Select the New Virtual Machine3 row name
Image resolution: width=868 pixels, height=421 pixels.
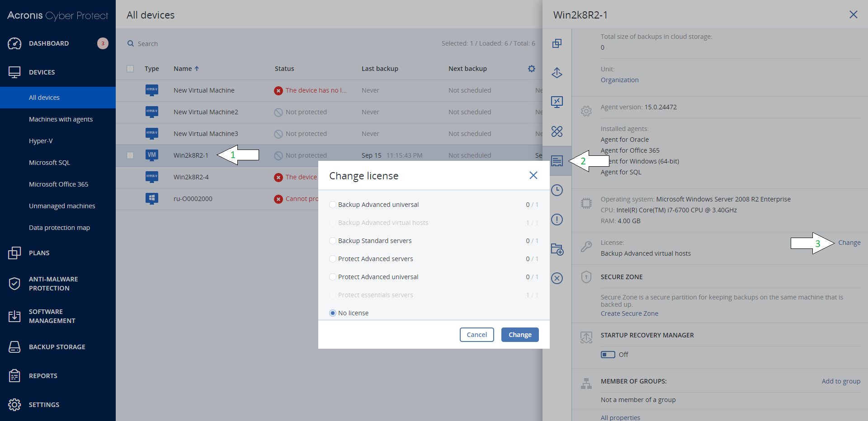(206, 134)
